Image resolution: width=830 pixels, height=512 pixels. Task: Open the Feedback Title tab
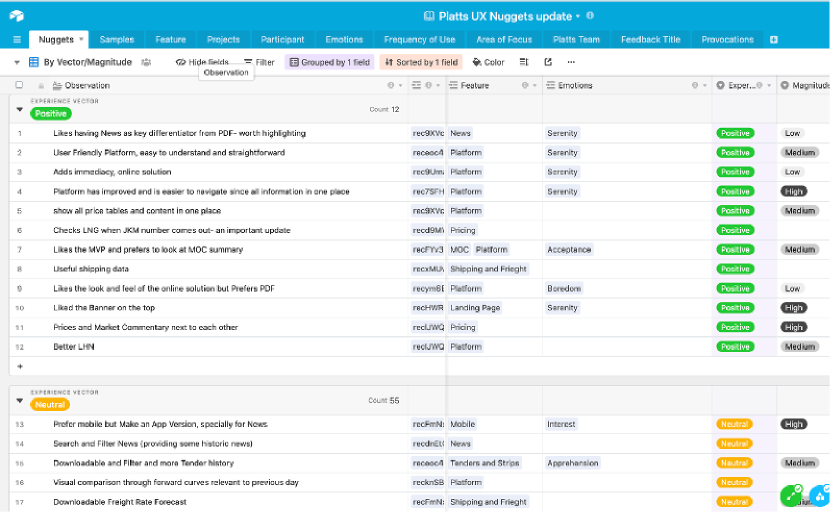pos(651,40)
